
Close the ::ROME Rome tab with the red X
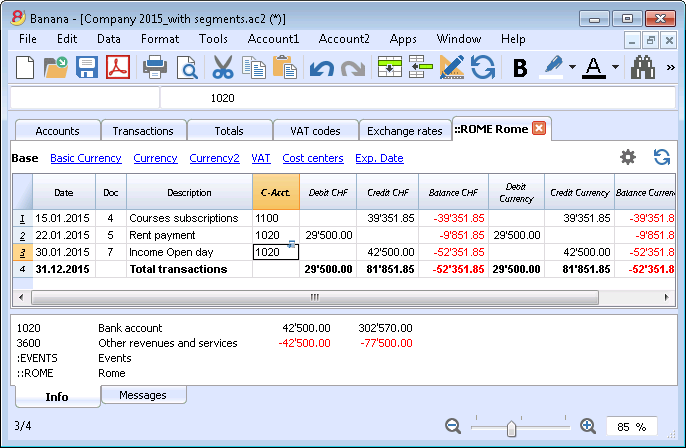coord(539,129)
